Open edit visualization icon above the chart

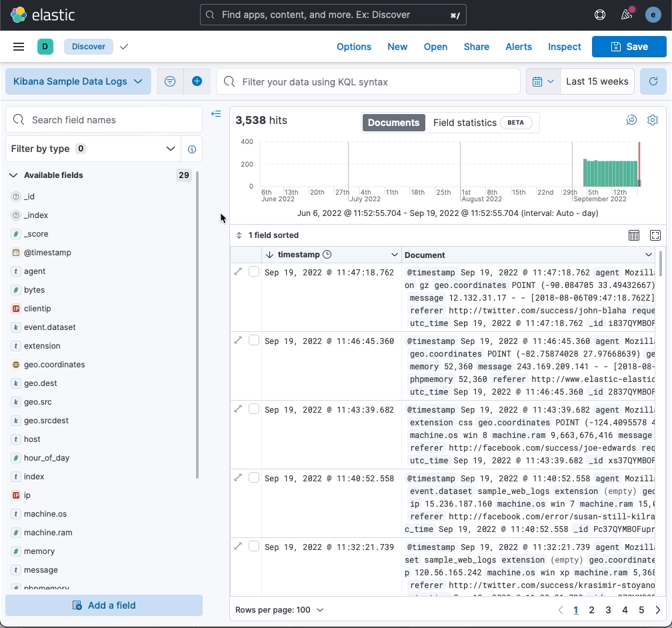(x=631, y=121)
